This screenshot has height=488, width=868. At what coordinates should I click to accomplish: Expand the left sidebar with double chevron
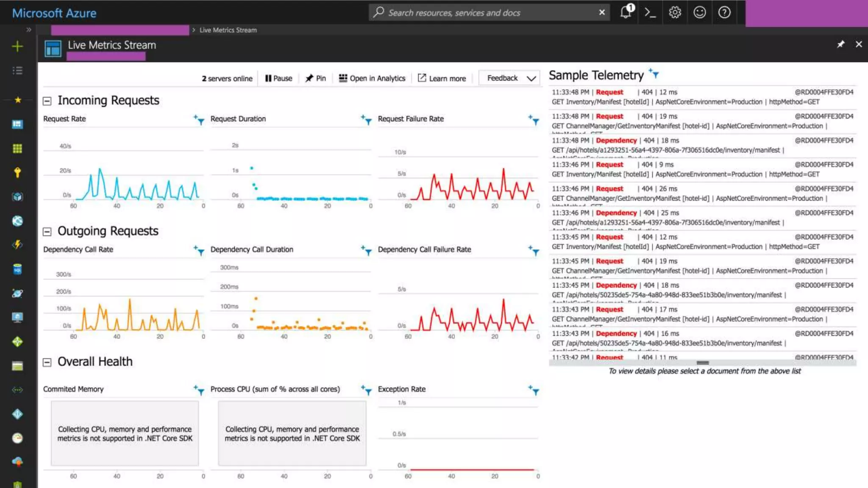[28, 30]
